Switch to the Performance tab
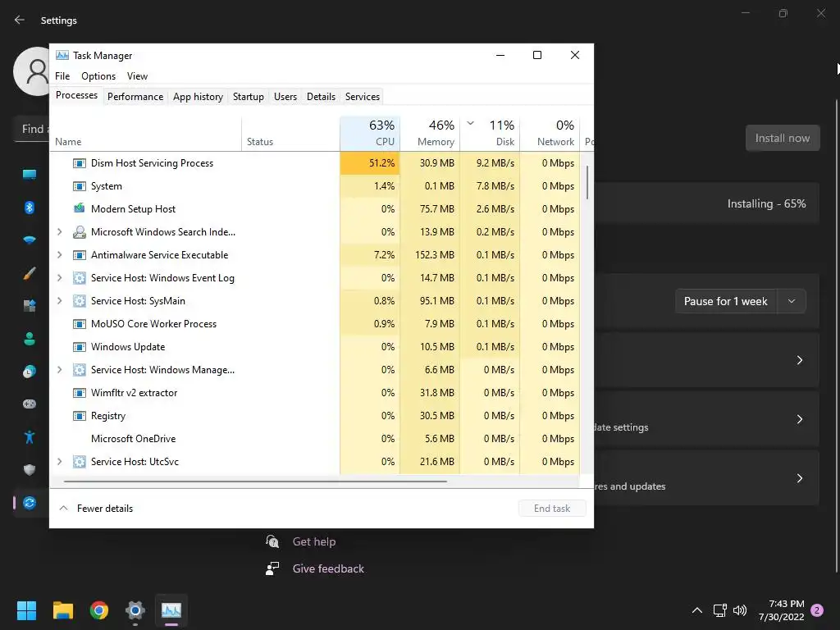Viewport: 840px width, 630px height. point(135,97)
